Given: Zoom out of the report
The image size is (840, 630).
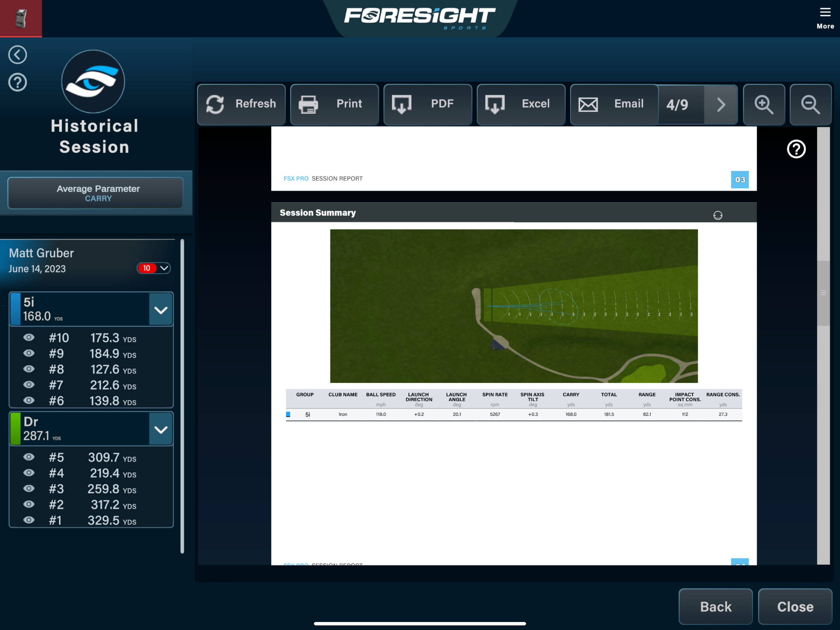Looking at the screenshot, I should [810, 104].
